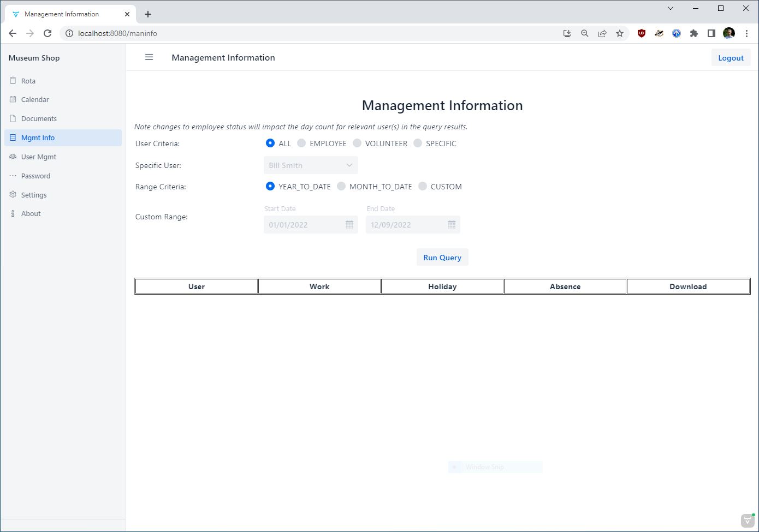Open the Extensions puzzle menu
Image resolution: width=759 pixels, height=532 pixels.
694,33
